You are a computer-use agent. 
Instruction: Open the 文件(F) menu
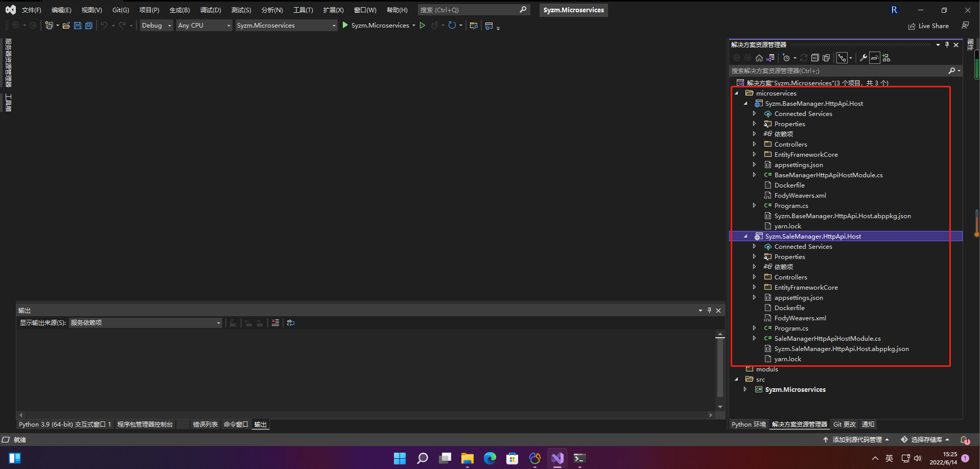tap(31, 10)
